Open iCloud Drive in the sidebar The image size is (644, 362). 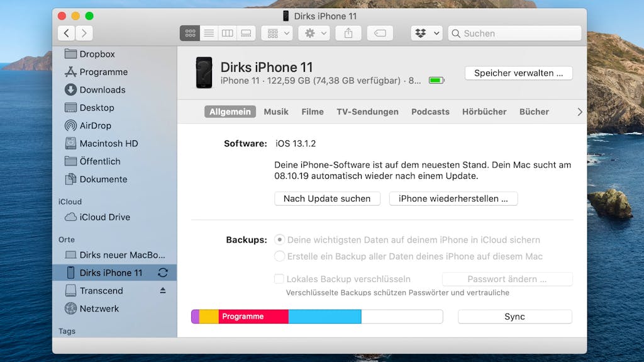coord(115,217)
